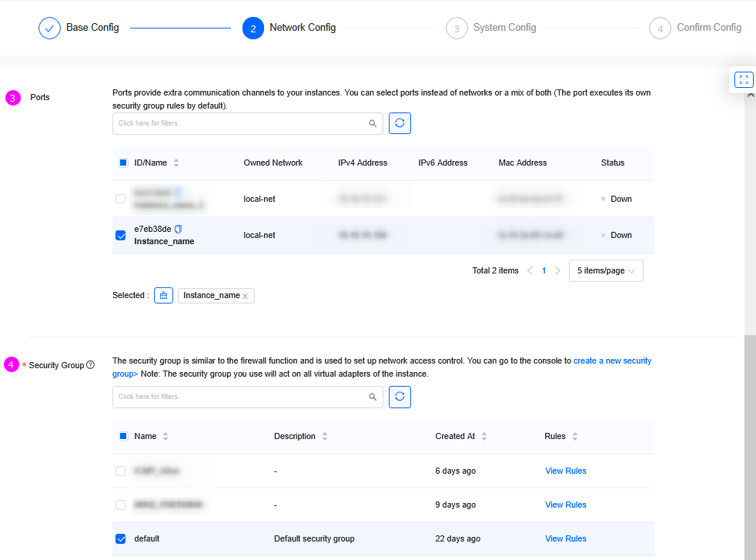
Task: Sort security groups by Rules
Action: click(x=575, y=437)
